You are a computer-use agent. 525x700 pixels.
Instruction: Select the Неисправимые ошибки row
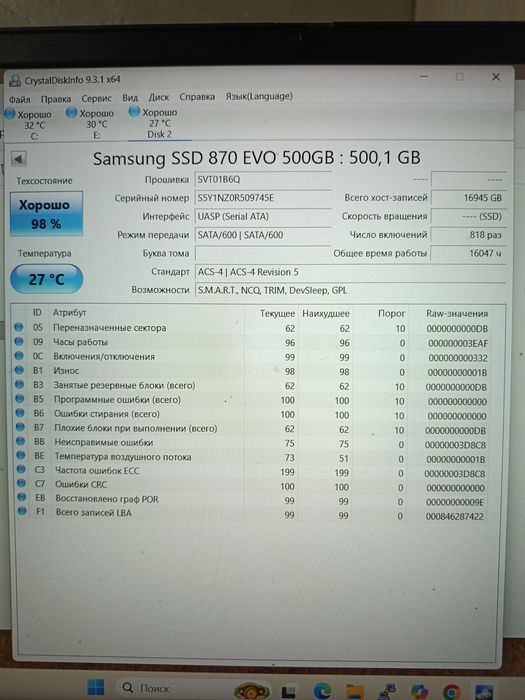coord(251,443)
